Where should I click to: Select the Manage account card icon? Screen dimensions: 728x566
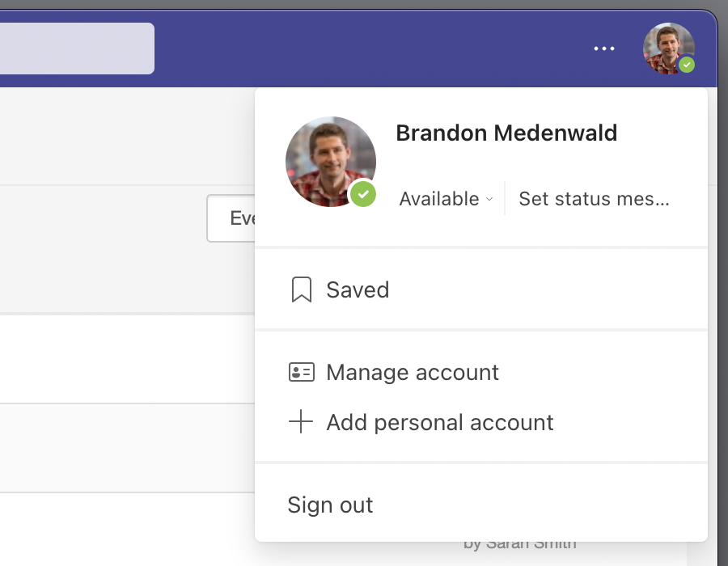tap(301, 372)
